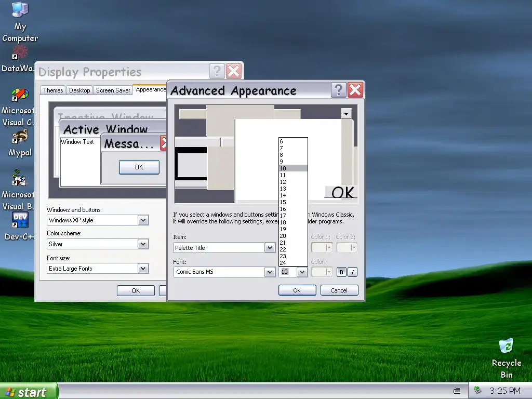Open the disabled Color 1 swatch
532x399 pixels.
coord(321,248)
